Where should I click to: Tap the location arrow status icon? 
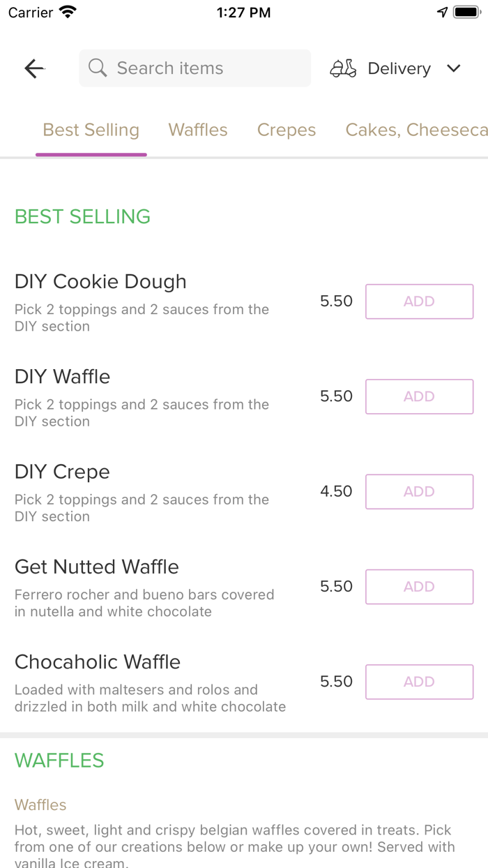442,13
